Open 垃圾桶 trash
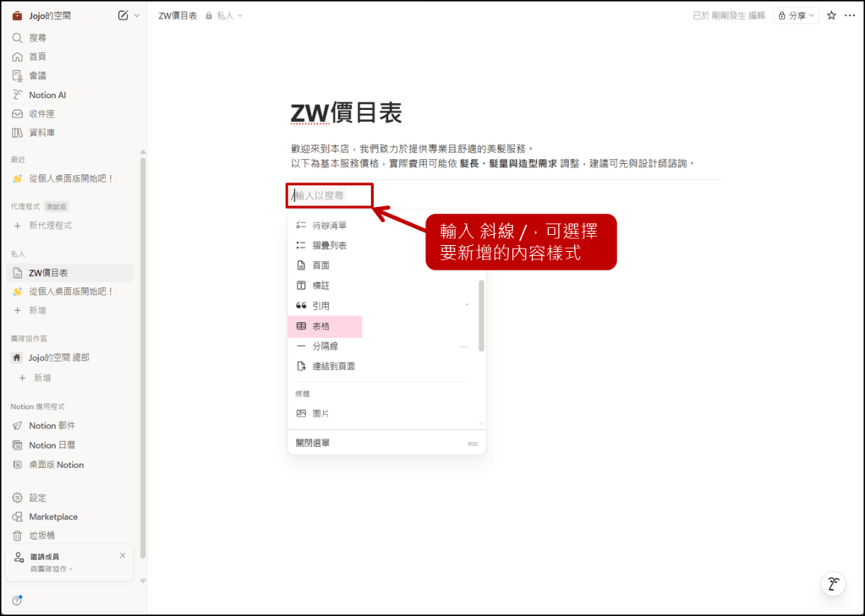 click(41, 536)
